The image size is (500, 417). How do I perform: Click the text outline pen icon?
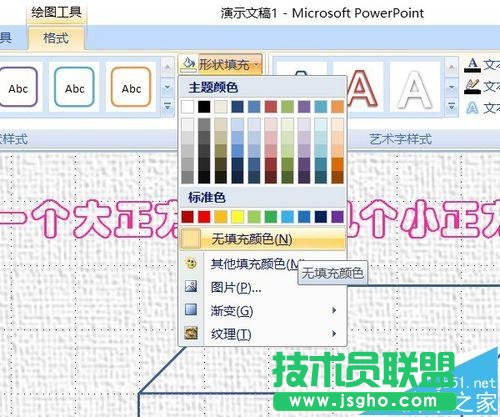tap(472, 86)
